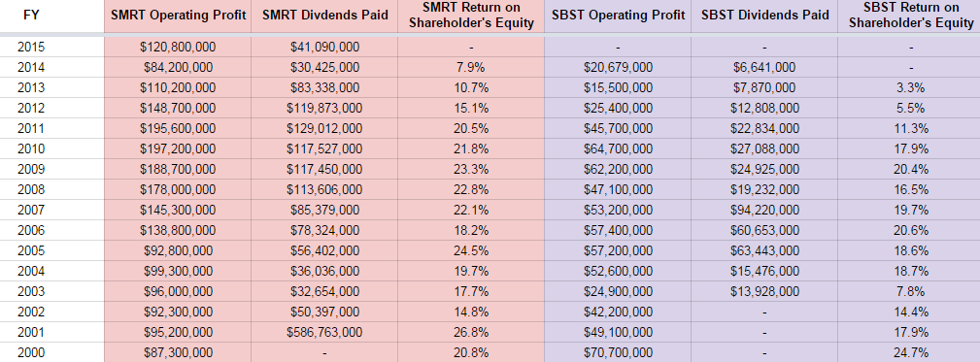Image resolution: width=980 pixels, height=362 pixels.
Task: Select the $94,220,000 cell
Action: pyautogui.click(x=765, y=211)
